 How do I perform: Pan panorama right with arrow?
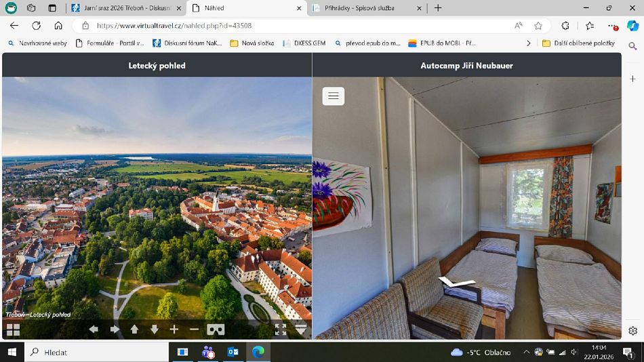coord(114,329)
